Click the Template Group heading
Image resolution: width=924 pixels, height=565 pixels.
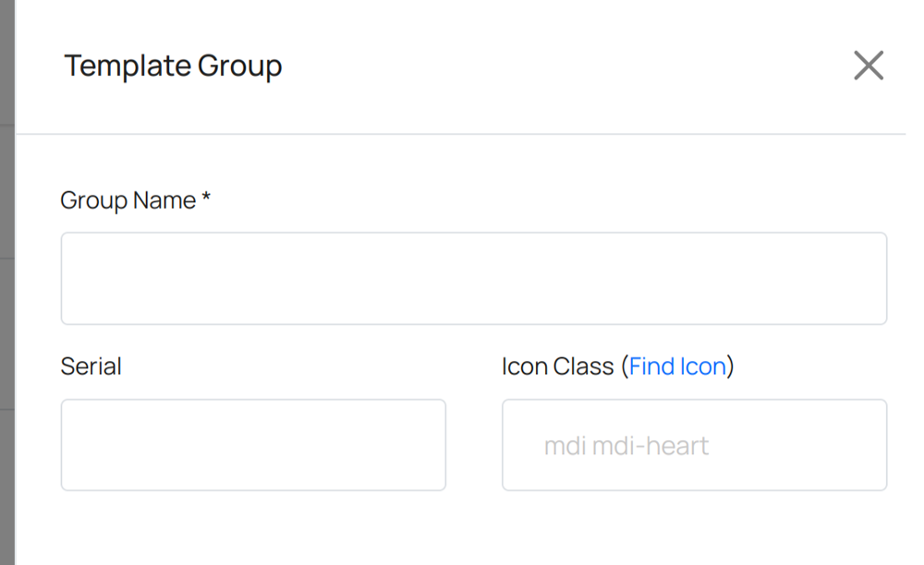tap(173, 66)
